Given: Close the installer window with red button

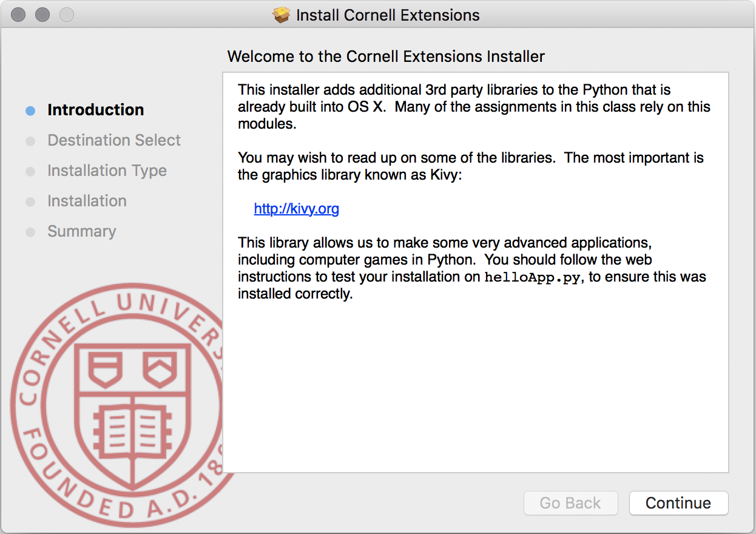Looking at the screenshot, I should tap(18, 15).
